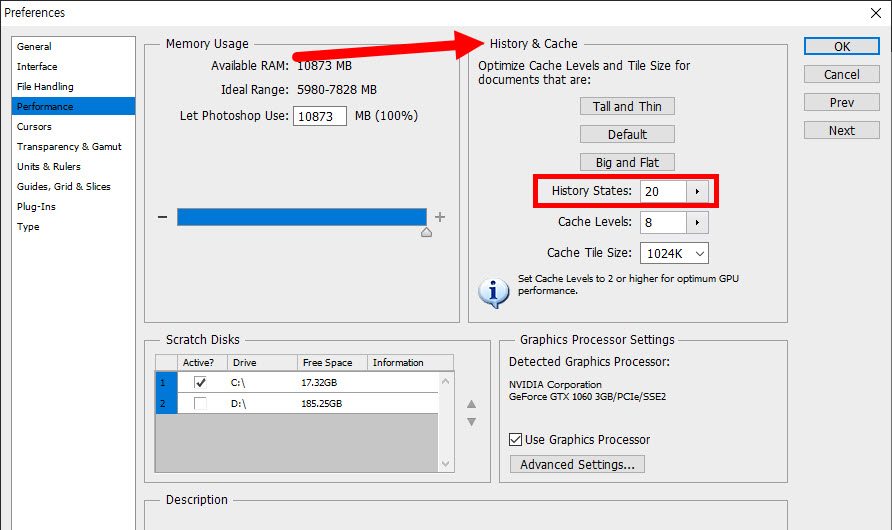
Task: Click the Available RAM 10873 MB value
Action: (x=324, y=66)
